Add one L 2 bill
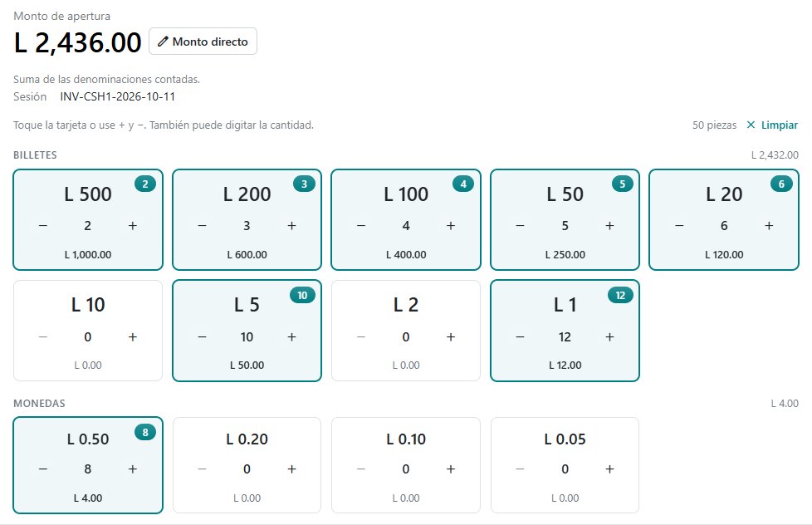This screenshot has width=812, height=525. pyautogui.click(x=451, y=337)
